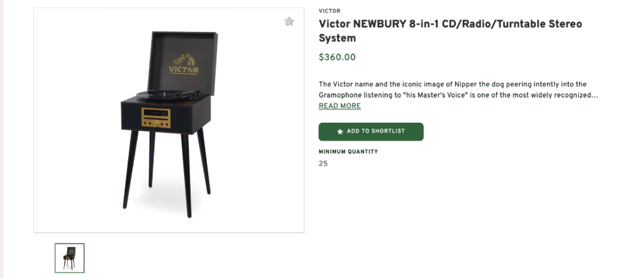Click the product description paragraph text
Screen dimensions: 644x278
(x=453, y=89)
